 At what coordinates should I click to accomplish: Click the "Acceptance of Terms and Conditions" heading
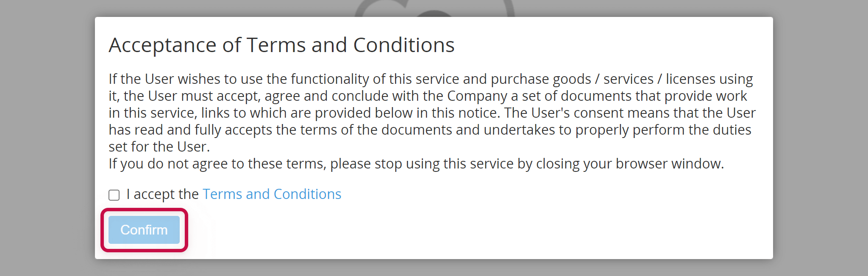pos(281,45)
